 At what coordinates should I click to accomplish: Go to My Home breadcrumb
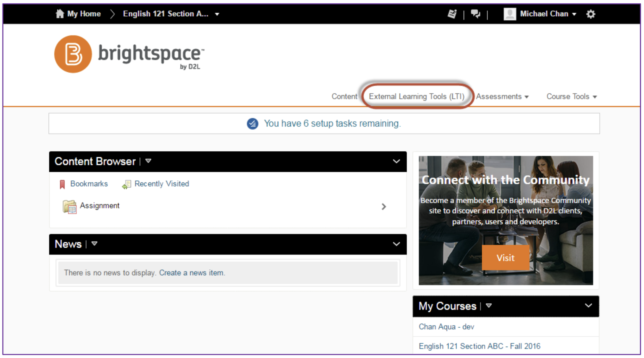click(x=84, y=14)
